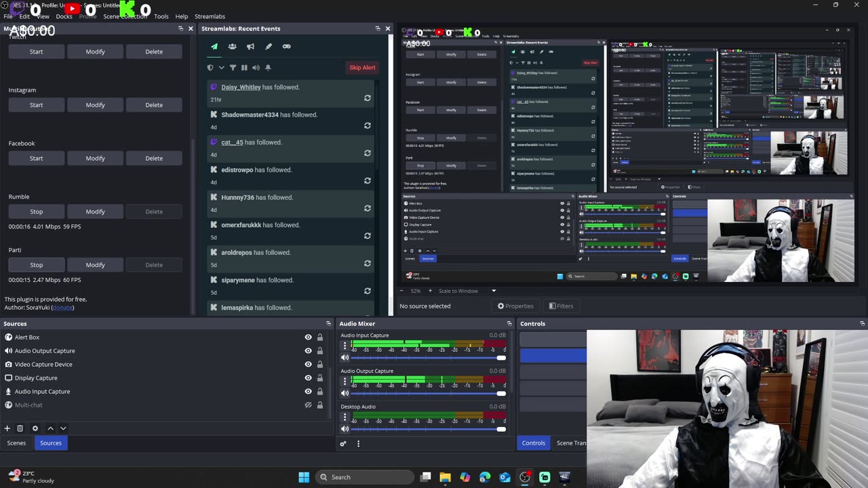Switch to the Scenes tab
868x488 pixels.
[16, 443]
